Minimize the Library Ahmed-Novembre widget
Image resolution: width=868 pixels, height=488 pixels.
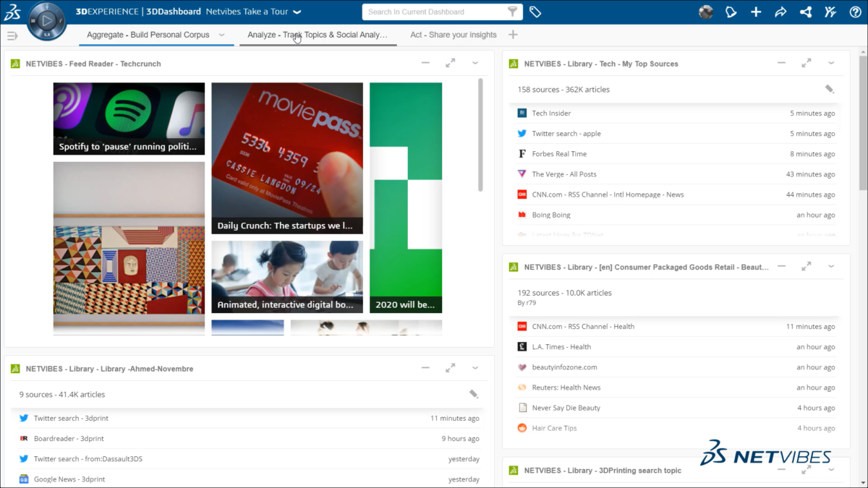pos(426,368)
